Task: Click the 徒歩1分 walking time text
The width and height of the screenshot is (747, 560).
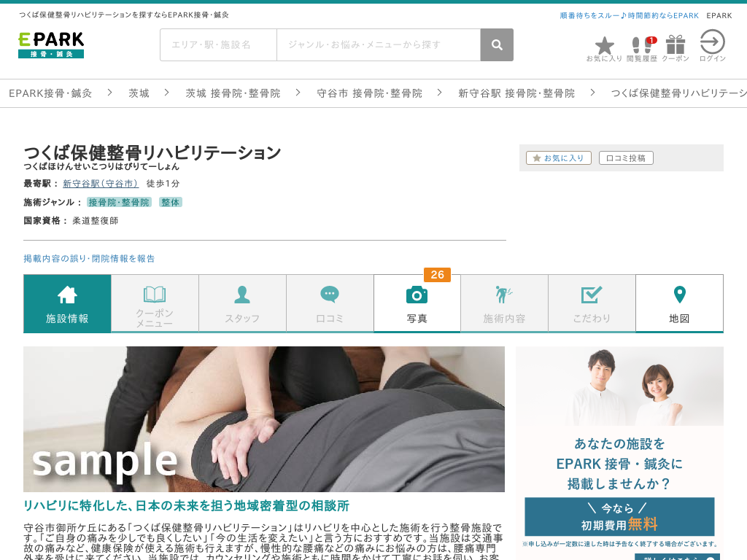Action: coord(163,183)
